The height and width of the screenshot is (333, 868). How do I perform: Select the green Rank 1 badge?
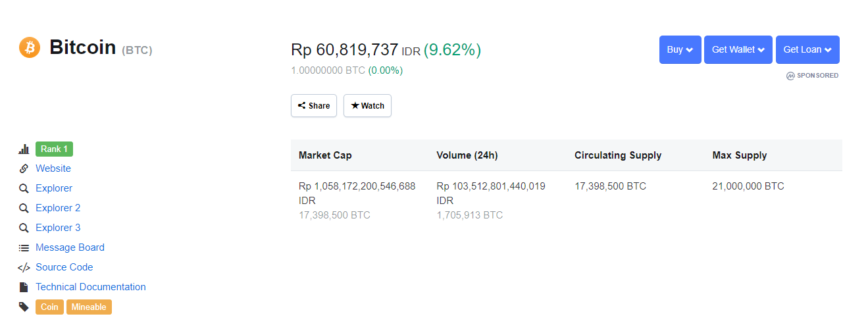point(54,149)
